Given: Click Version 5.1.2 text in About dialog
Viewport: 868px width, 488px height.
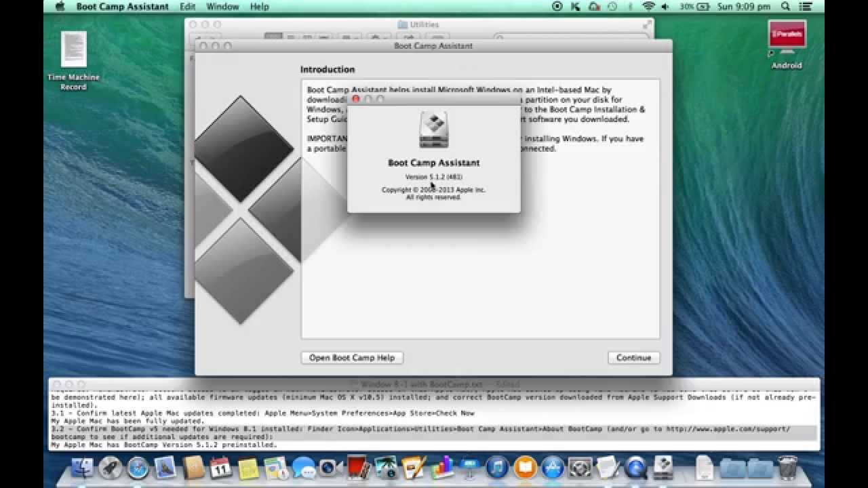Looking at the screenshot, I should (434, 177).
